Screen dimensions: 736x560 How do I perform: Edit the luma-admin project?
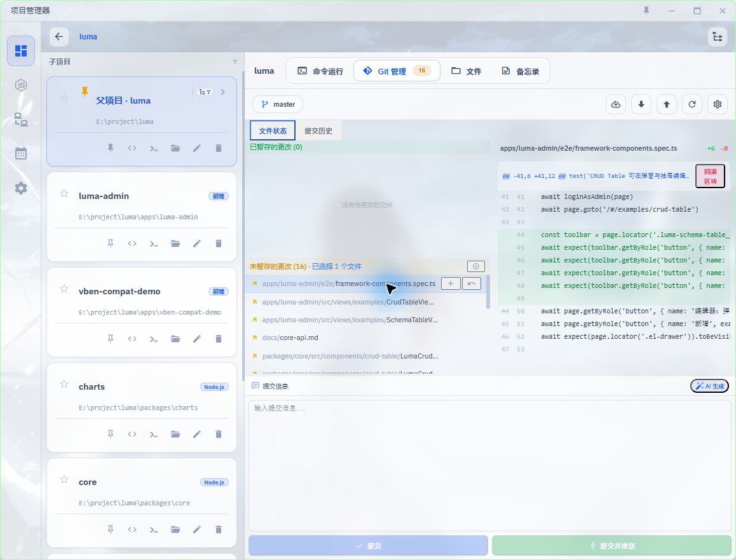[x=196, y=243]
